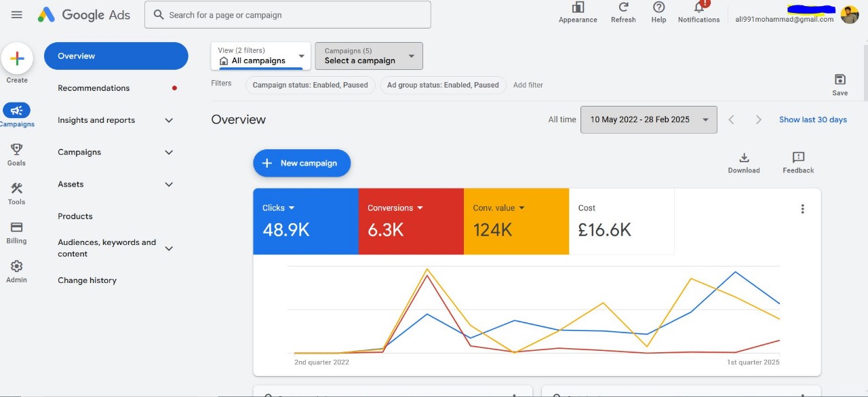Open the date range dropdown
This screenshot has width=868, height=397.
click(x=648, y=119)
